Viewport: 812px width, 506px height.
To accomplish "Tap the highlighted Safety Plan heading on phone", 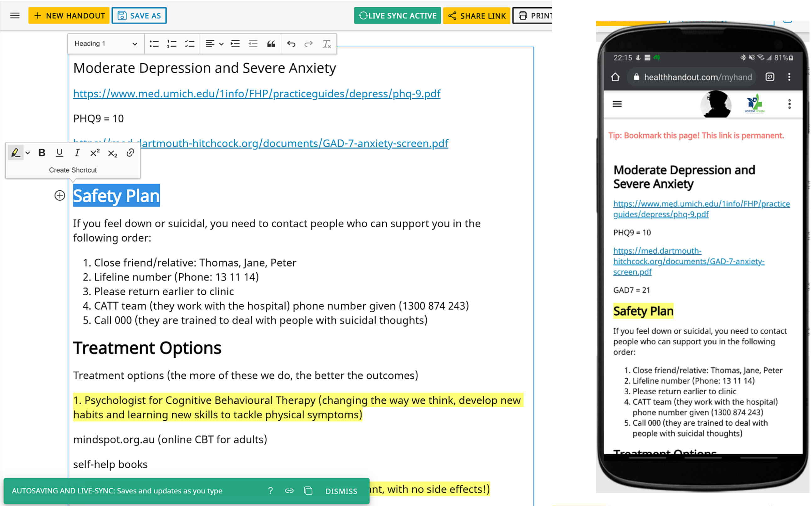I will point(643,311).
